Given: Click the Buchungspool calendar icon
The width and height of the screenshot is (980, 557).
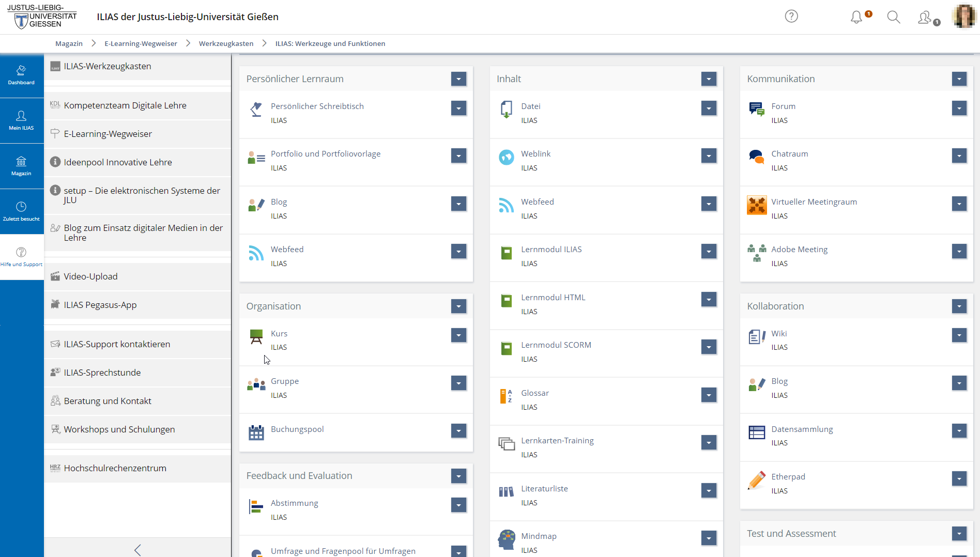Looking at the screenshot, I should tap(256, 432).
